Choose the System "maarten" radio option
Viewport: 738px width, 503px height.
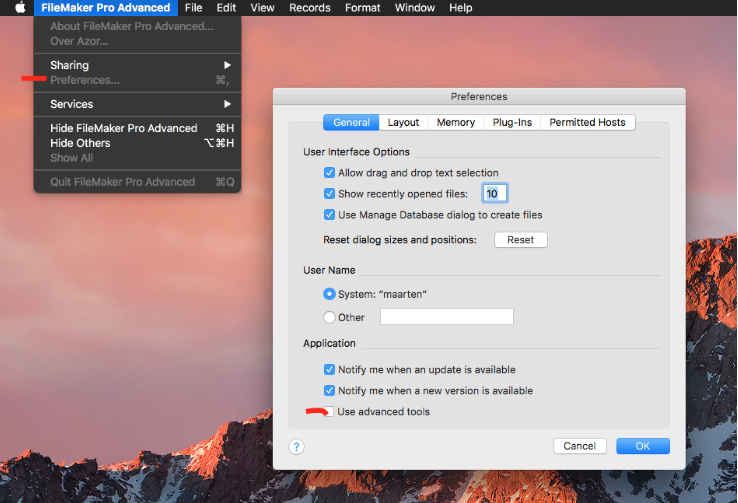(x=329, y=294)
